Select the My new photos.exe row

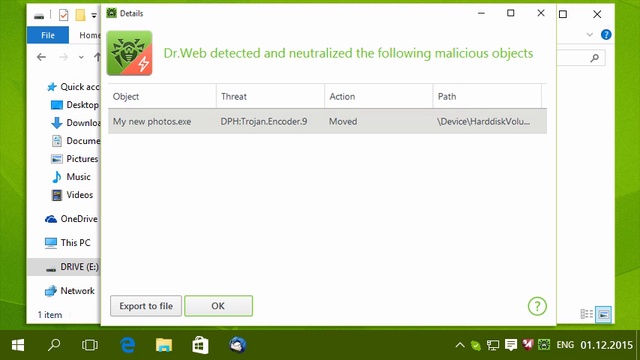(x=327, y=121)
